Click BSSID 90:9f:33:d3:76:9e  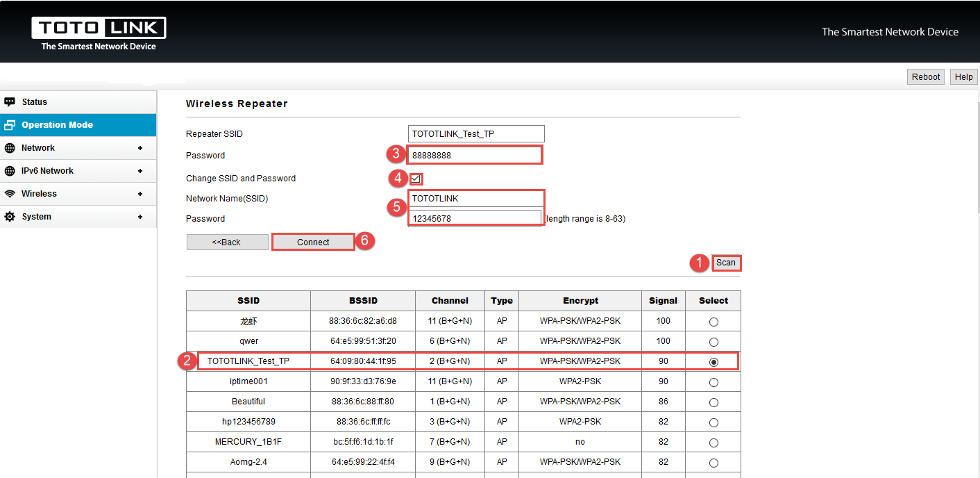pos(363,381)
